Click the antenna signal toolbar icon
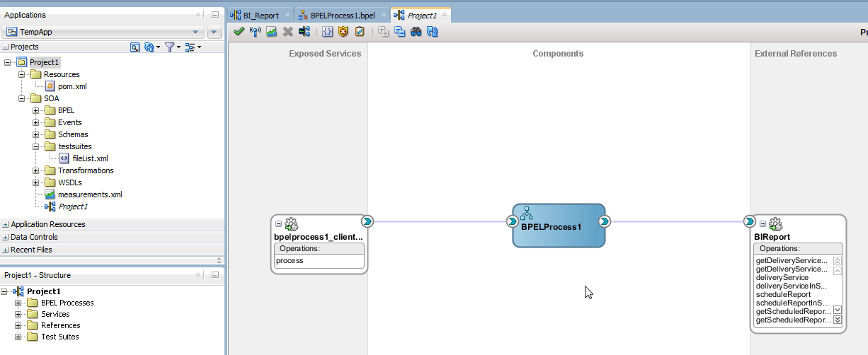This screenshot has height=355, width=868. point(256,31)
